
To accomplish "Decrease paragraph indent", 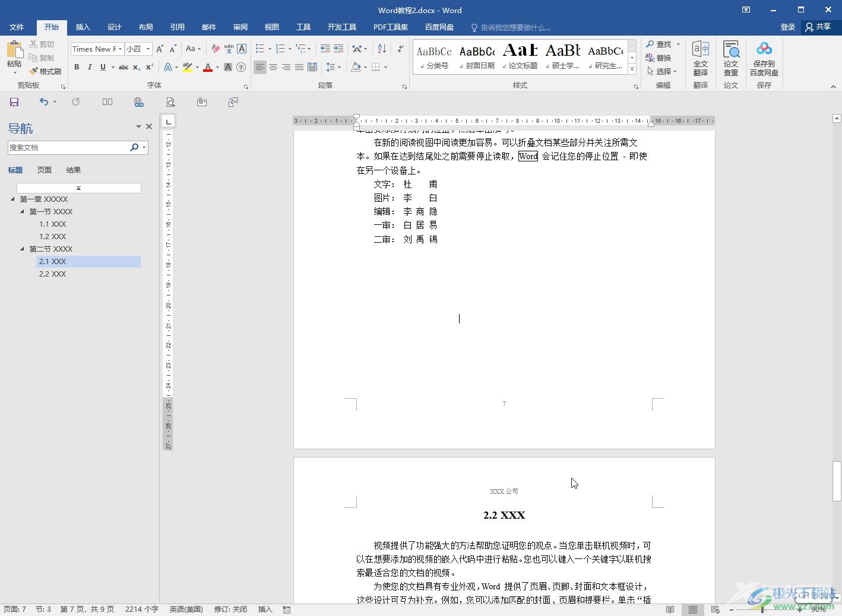I will 325,49.
